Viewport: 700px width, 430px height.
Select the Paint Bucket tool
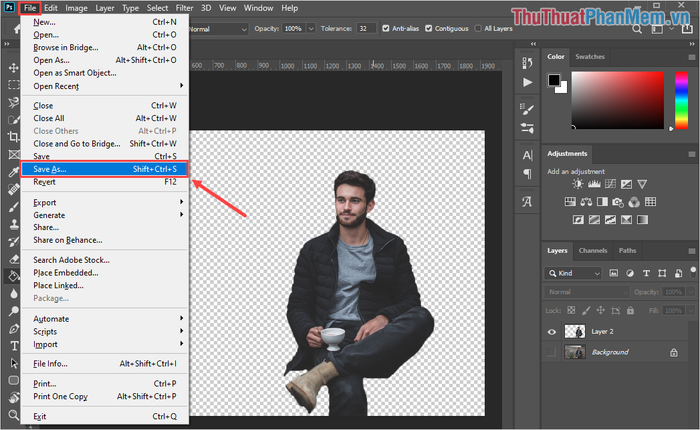[x=13, y=276]
